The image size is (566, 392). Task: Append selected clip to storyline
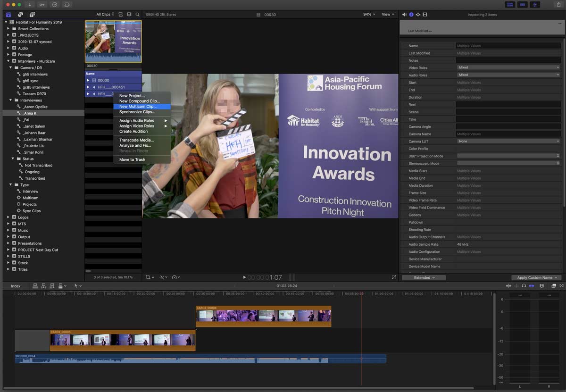51,286
